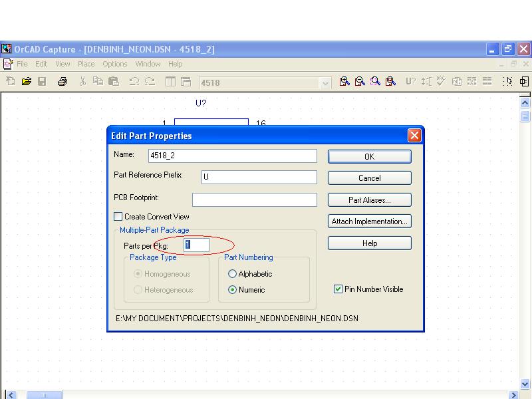Click the Redo arrow icon
The height and width of the screenshot is (399, 532).
pyautogui.click(x=150, y=81)
